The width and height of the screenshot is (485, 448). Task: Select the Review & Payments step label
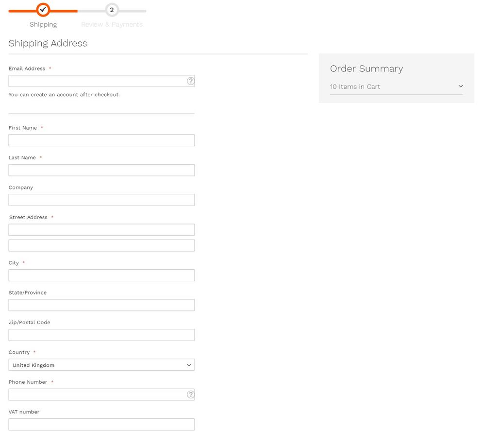tap(112, 24)
